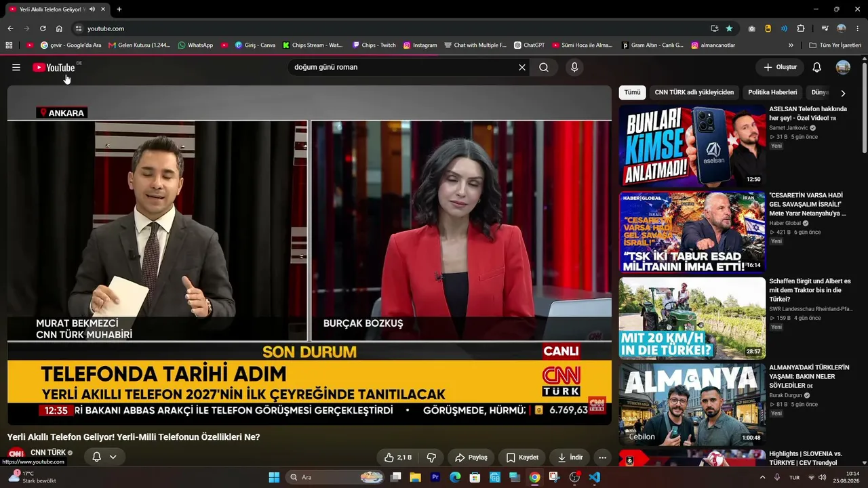This screenshot has width=868, height=488.
Task: Go back in browser history
Action: pyautogui.click(x=10, y=28)
